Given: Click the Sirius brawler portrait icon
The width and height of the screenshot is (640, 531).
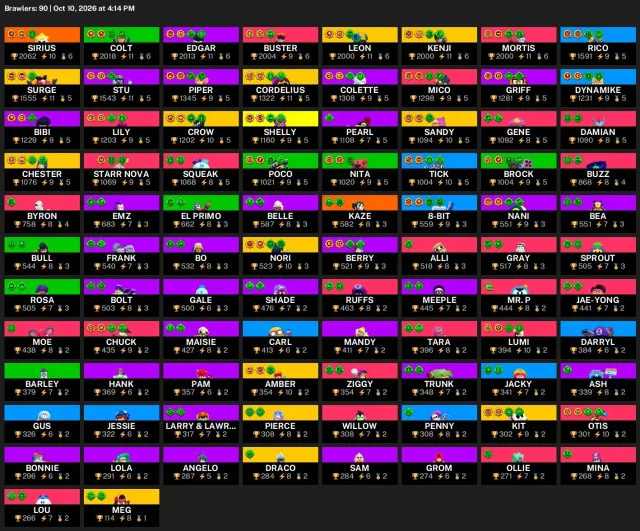Looking at the screenshot, I should point(42,37).
